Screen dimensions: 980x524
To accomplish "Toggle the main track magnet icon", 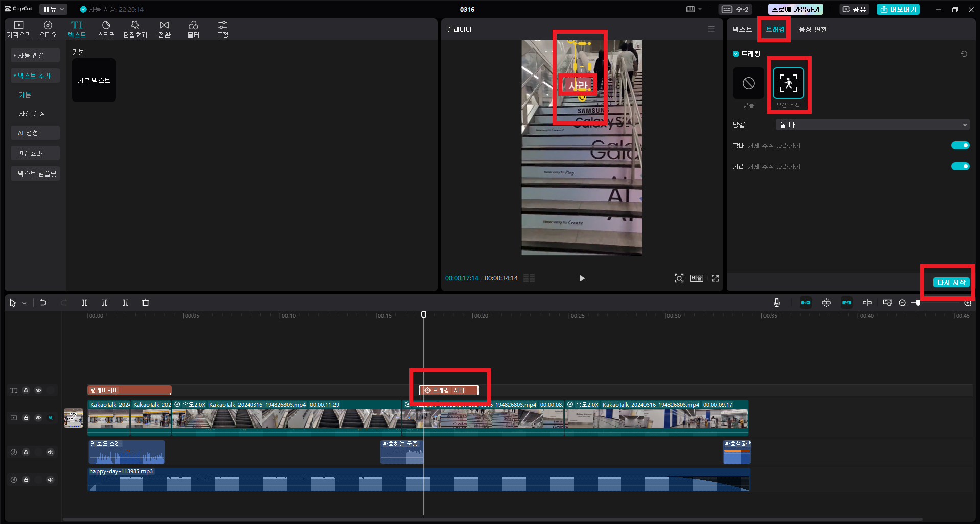I will (806, 303).
